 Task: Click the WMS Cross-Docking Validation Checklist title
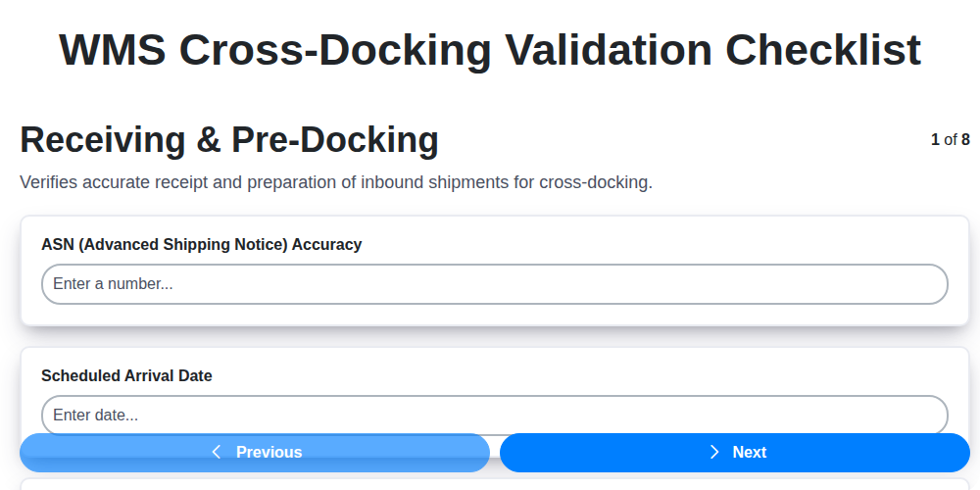[490, 49]
